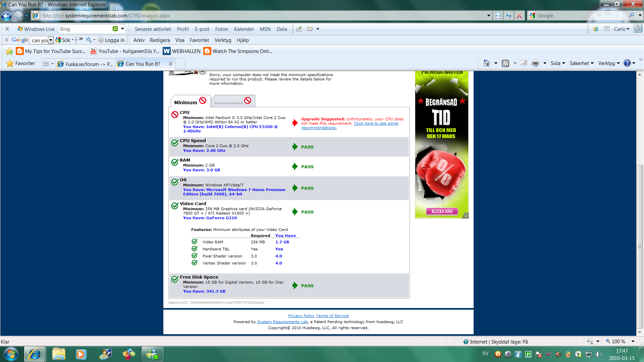Open Windows Explorer folder in the taskbar
The width and height of the screenshot is (644, 362).
click(59, 354)
